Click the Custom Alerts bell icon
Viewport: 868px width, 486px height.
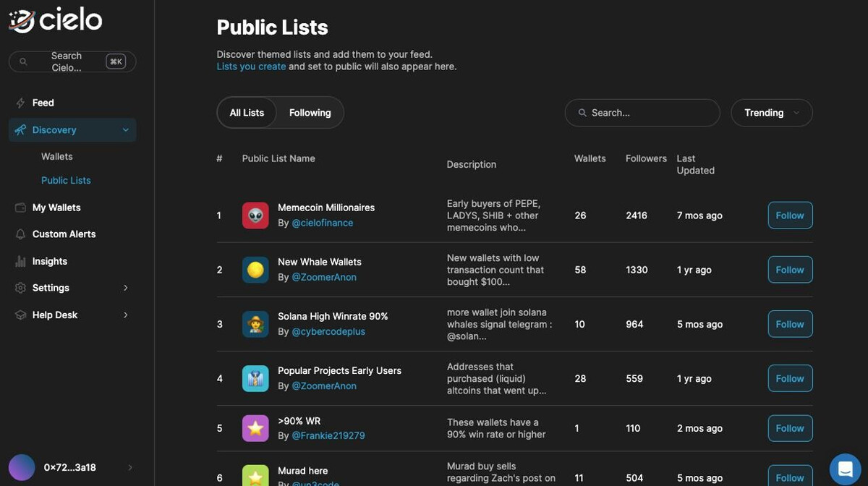(20, 234)
